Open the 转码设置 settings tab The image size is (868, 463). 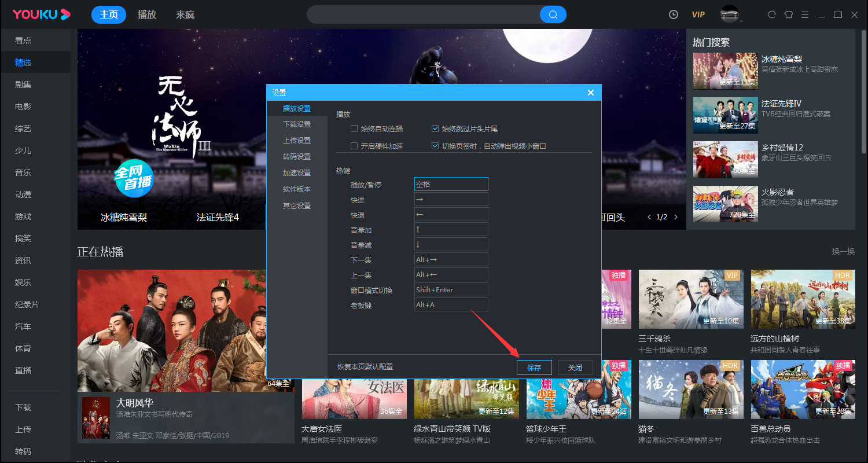pos(297,156)
